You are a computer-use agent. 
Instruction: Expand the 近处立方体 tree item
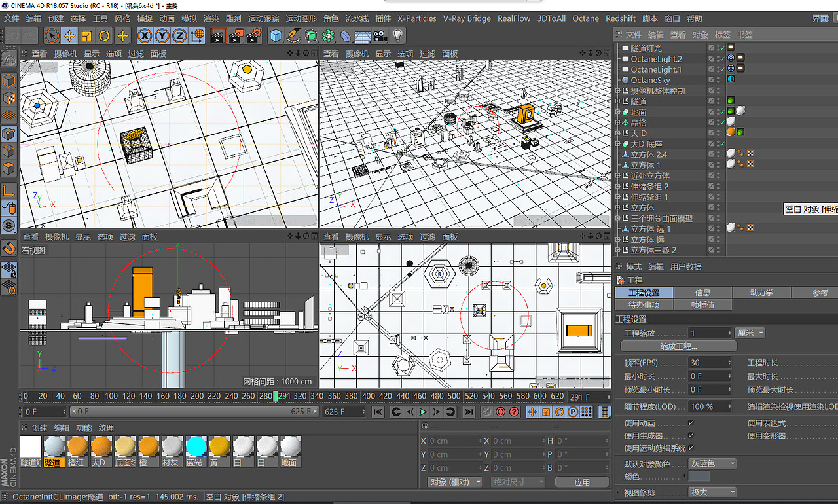pyautogui.click(x=617, y=175)
